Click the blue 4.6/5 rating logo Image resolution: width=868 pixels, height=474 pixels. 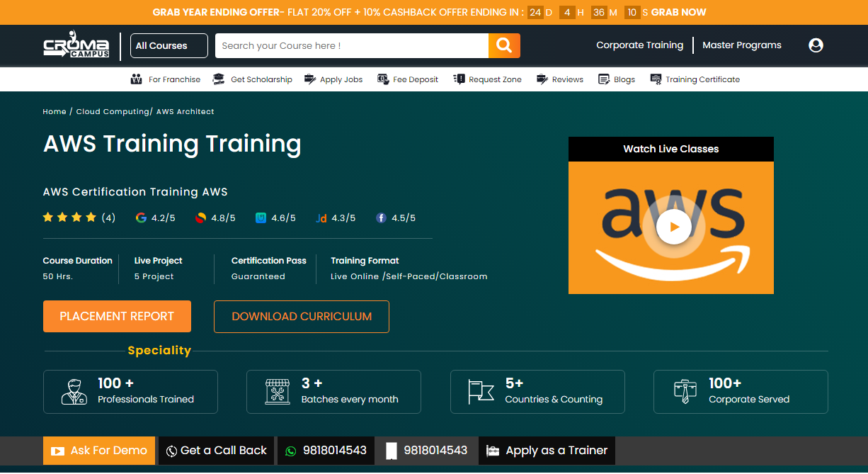click(x=261, y=218)
